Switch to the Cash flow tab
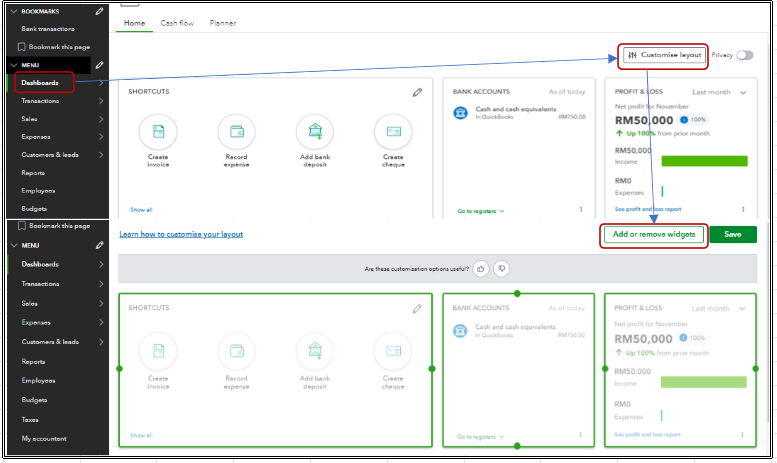This screenshot has height=463, width=777. [177, 23]
